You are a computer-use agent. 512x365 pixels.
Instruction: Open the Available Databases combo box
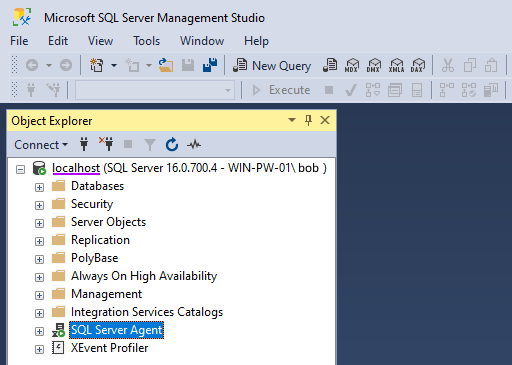[155, 90]
